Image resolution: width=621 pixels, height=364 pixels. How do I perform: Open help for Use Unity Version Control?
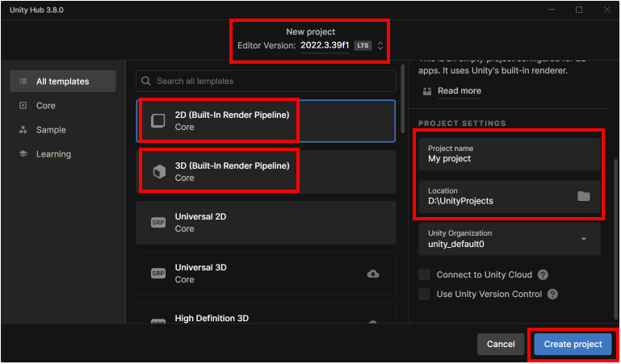[552, 294]
